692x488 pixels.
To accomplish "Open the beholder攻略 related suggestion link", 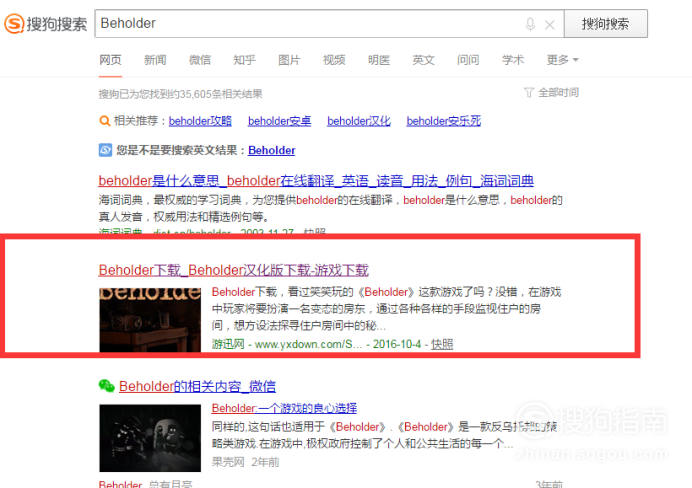I will pyautogui.click(x=200, y=121).
